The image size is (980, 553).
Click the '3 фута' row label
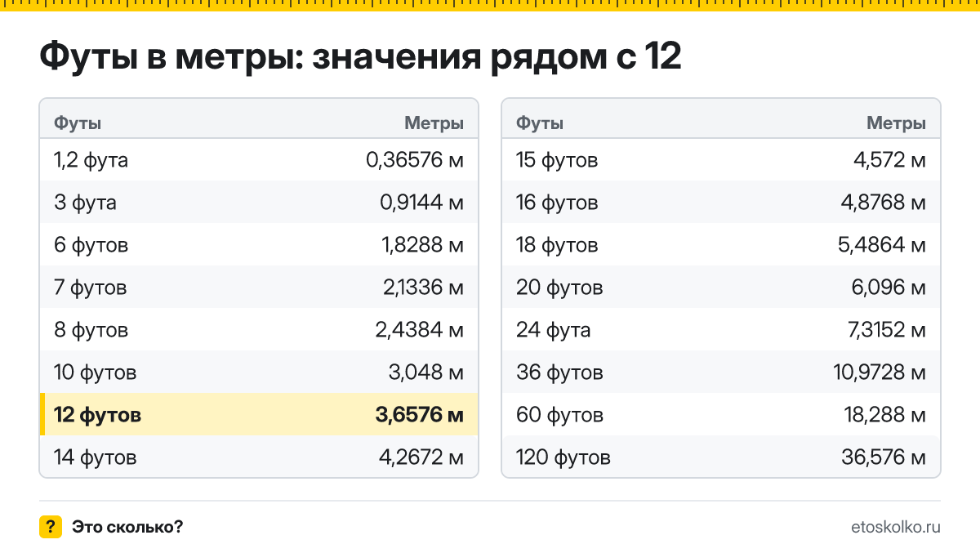tap(85, 203)
